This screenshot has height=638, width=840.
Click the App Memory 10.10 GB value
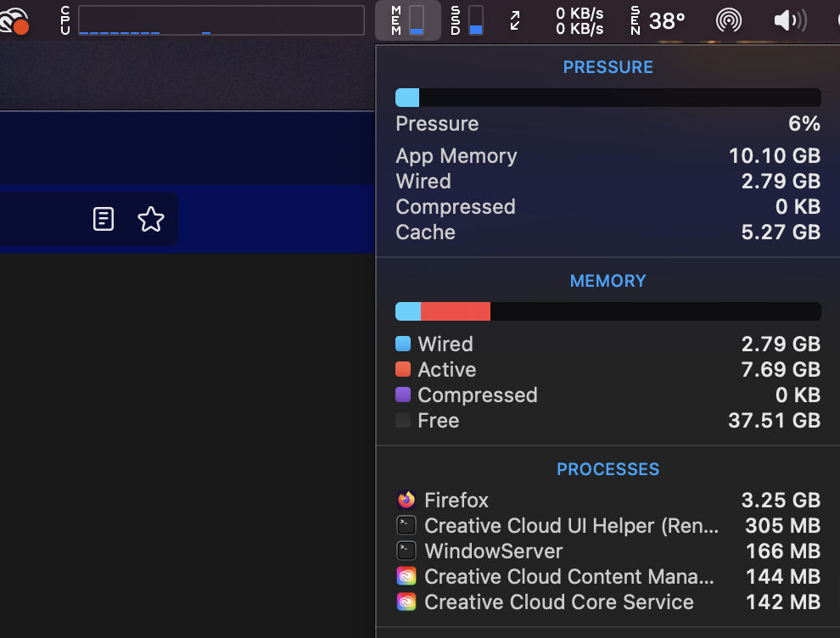pos(775,156)
